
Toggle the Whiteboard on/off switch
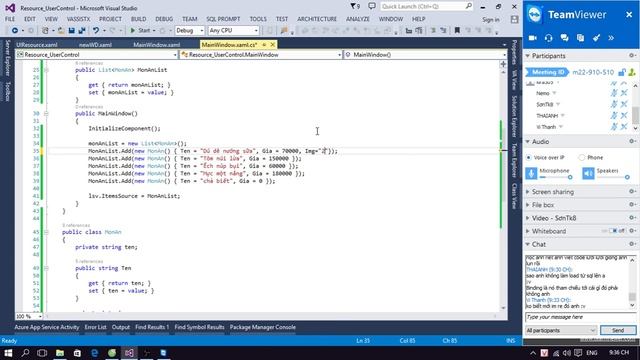coord(613,231)
